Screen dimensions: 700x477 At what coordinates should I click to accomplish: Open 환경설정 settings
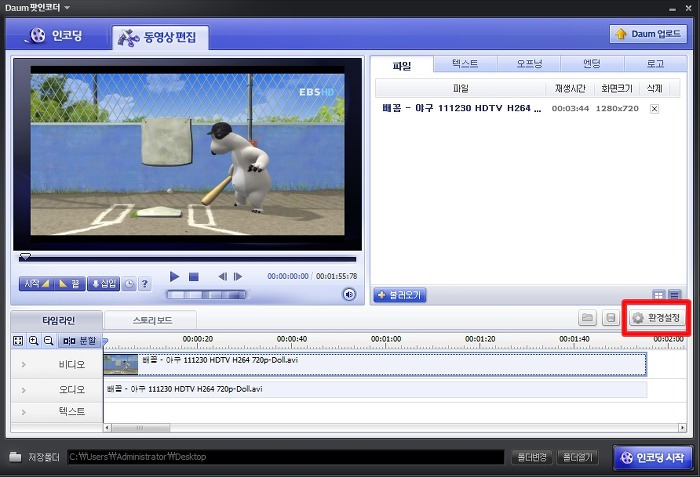point(656,318)
